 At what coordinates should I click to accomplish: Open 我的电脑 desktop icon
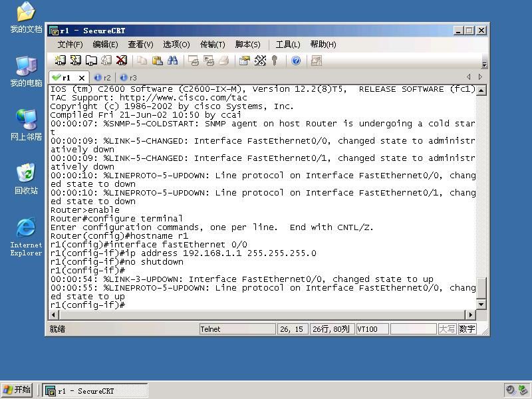(26, 71)
